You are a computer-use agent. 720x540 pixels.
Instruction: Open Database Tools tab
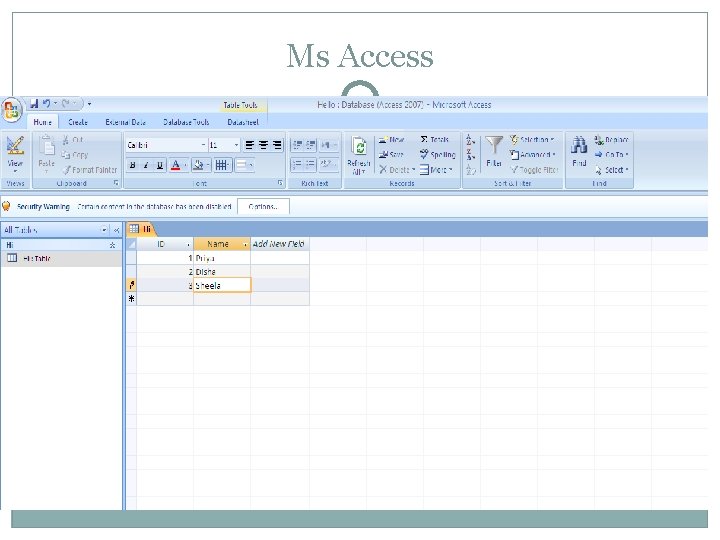(x=186, y=122)
